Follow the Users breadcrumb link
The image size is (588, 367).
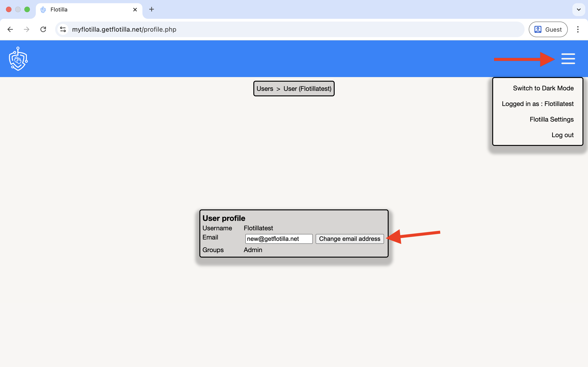(x=265, y=89)
